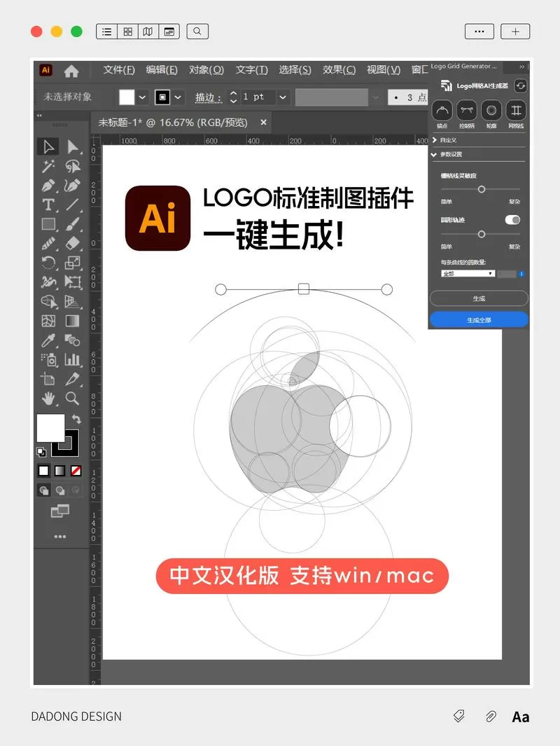Image resolution: width=560 pixels, height=746 pixels.
Task: Open the 视图(V) menu
Action: 383,70
